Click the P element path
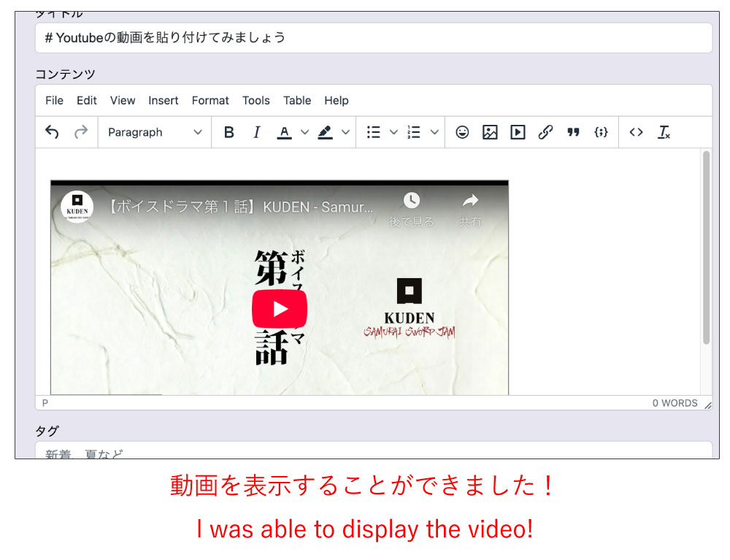Image resolution: width=730 pixels, height=560 pixels. coord(45,403)
